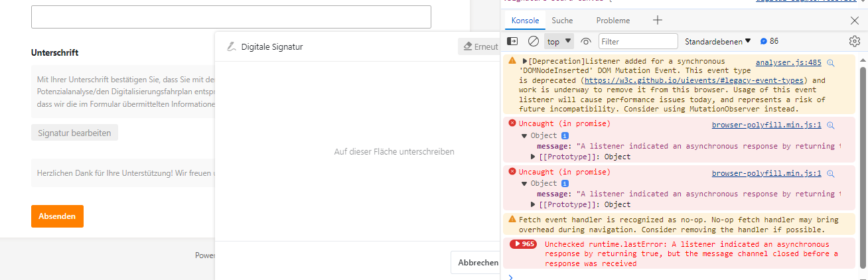The width and height of the screenshot is (868, 280).
Task: Expand the 965 grouped error messages
Action: pos(523,244)
